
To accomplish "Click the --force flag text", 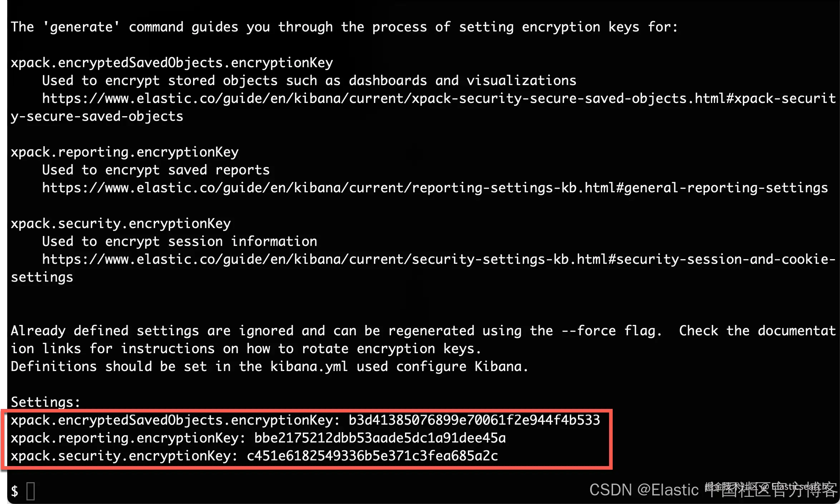I will pos(588,331).
